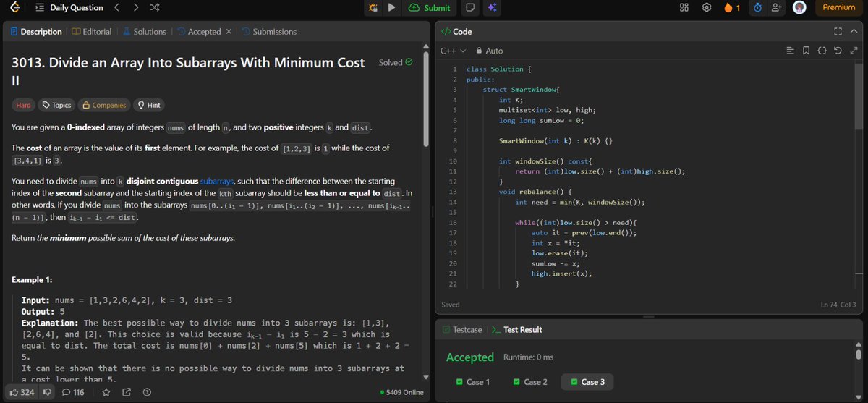Share the problem link icon
Image resolution: width=868 pixels, height=403 pixels.
[127, 392]
